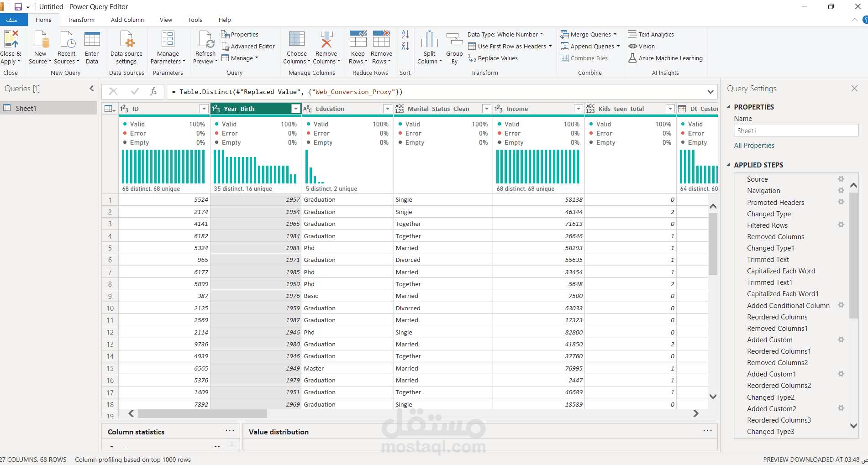Open the Merge Queries dropdown arrow
The width and height of the screenshot is (868, 465).
coord(615,34)
